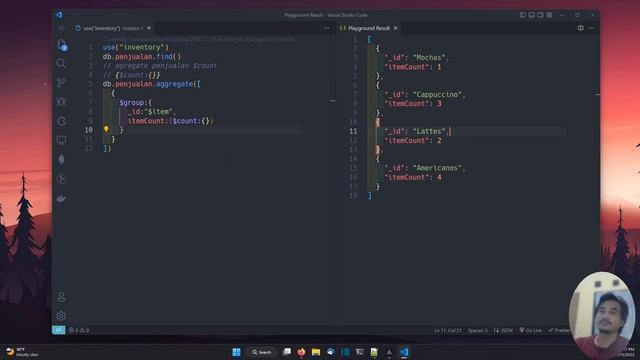Viewport: 640px width, 360px height.
Task: Open the Explorer view in activity bar
Action: pyautogui.click(x=62, y=45)
